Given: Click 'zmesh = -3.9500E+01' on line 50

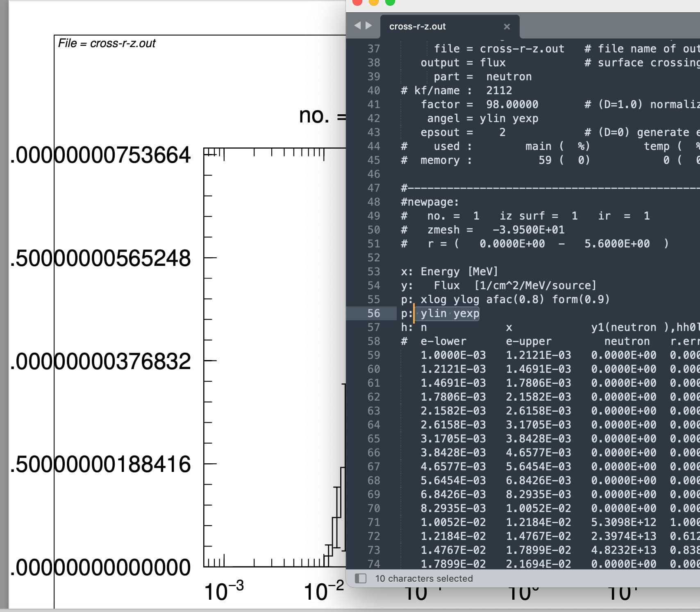Looking at the screenshot, I should click(x=496, y=230).
